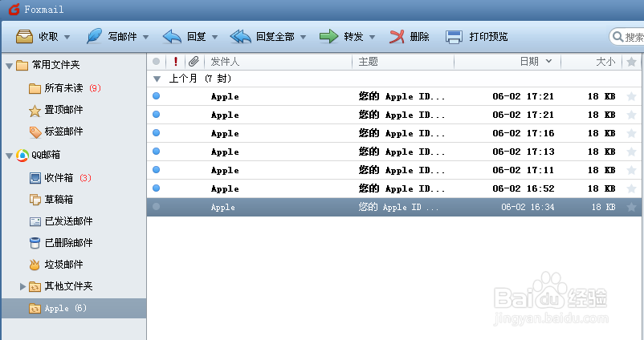Viewport: 644px width, 340px height.
Task: Click the 写邮件 feather compose icon
Action: pyautogui.click(x=94, y=37)
